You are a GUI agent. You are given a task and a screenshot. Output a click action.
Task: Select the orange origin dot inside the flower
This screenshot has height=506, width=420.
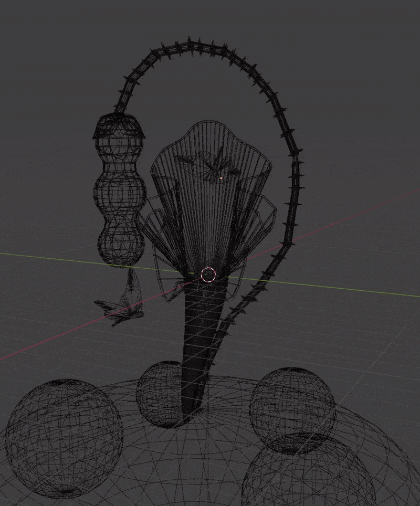(221, 178)
